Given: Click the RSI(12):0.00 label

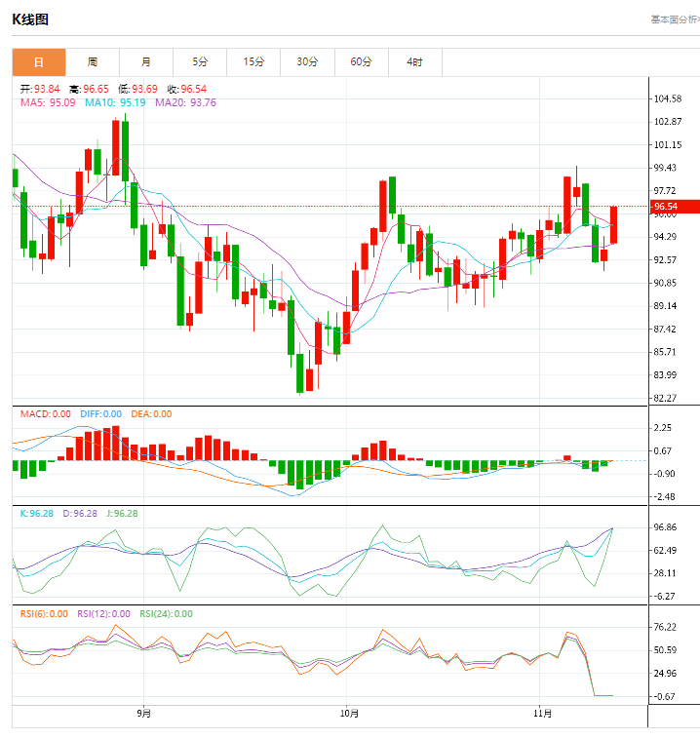Looking at the screenshot, I should coord(103,614).
